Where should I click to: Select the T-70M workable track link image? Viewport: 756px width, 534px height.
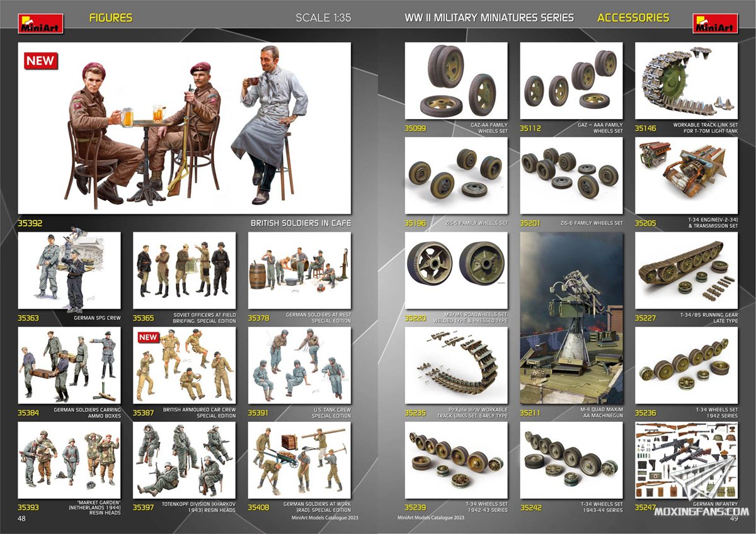(686, 81)
